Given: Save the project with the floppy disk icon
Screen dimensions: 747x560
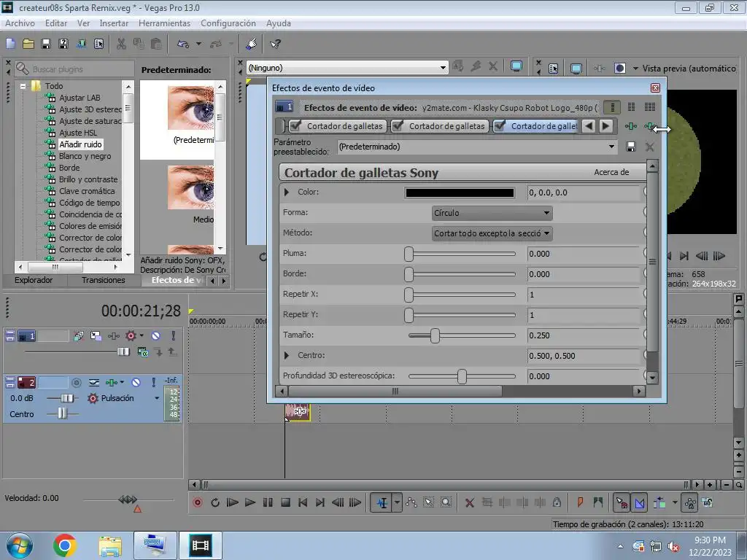Looking at the screenshot, I should coord(46,44).
